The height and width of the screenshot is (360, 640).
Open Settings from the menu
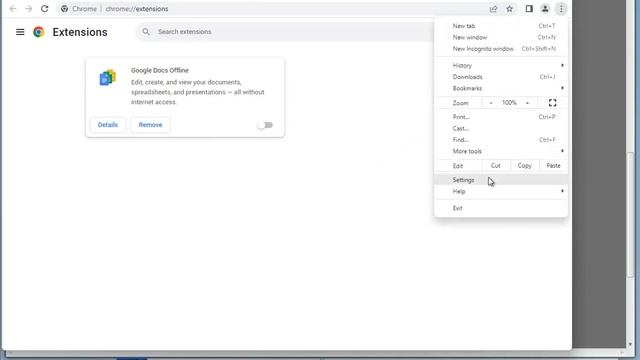click(x=501, y=180)
